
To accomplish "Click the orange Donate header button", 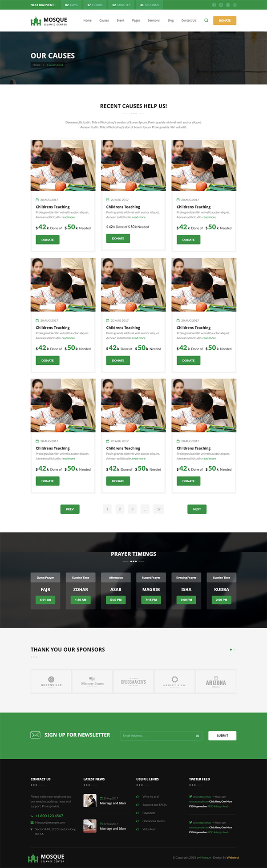I will tap(225, 20).
